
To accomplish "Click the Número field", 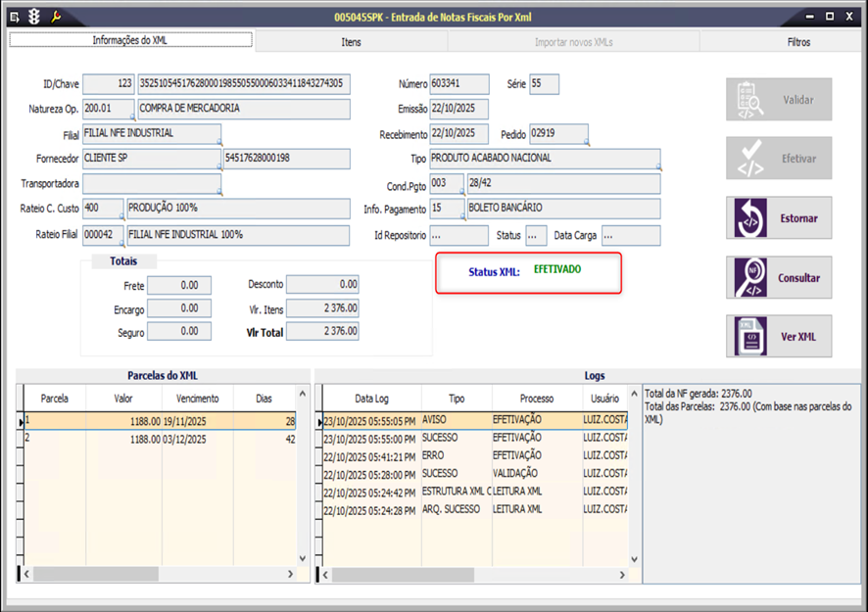I will pyautogui.click(x=459, y=84).
